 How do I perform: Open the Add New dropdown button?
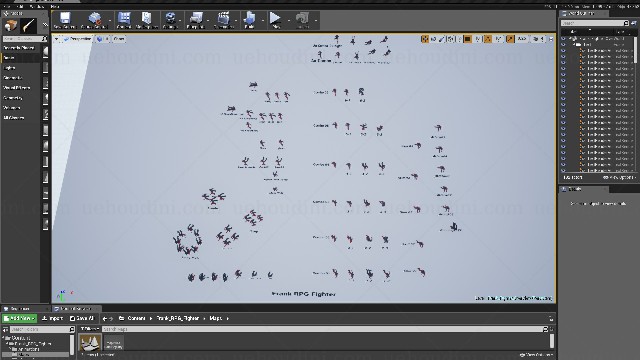[x=19, y=318]
